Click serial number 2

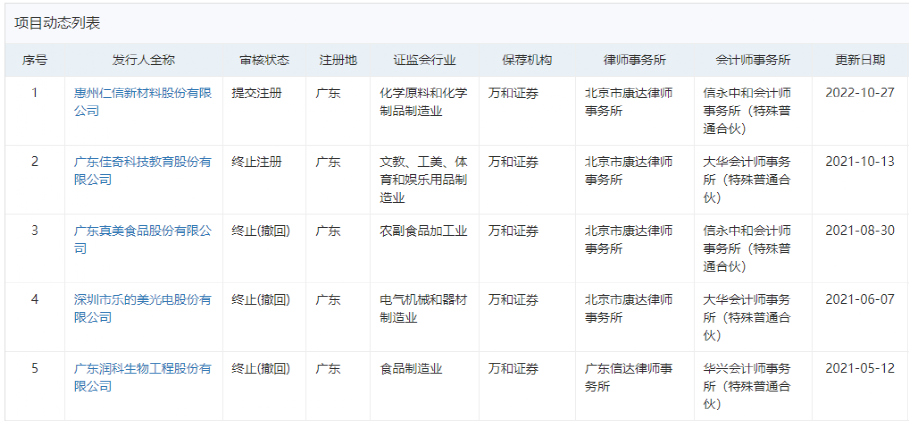[x=35, y=162]
